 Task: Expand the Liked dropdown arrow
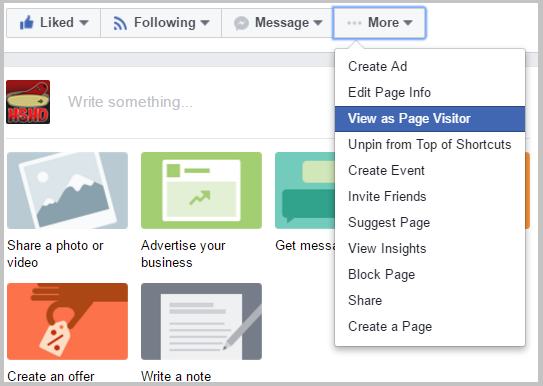pyautogui.click(x=83, y=23)
